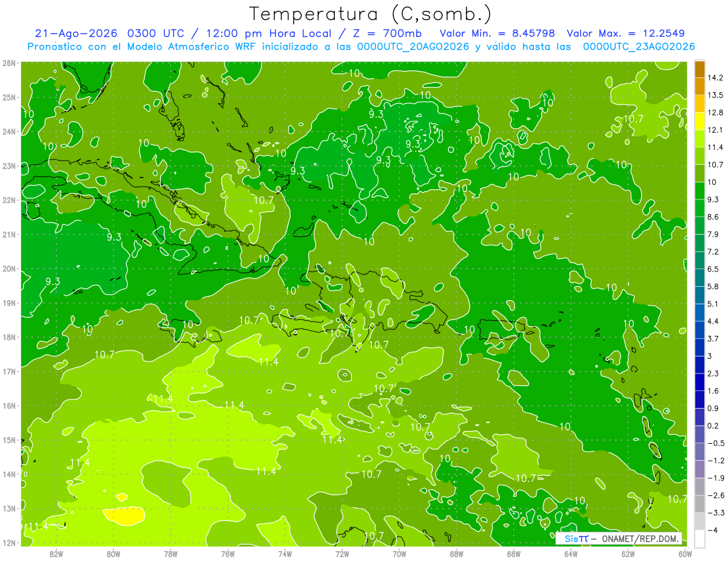The image size is (728, 562).
Task: Click the '-1.9' color scale label
Action: [716, 478]
